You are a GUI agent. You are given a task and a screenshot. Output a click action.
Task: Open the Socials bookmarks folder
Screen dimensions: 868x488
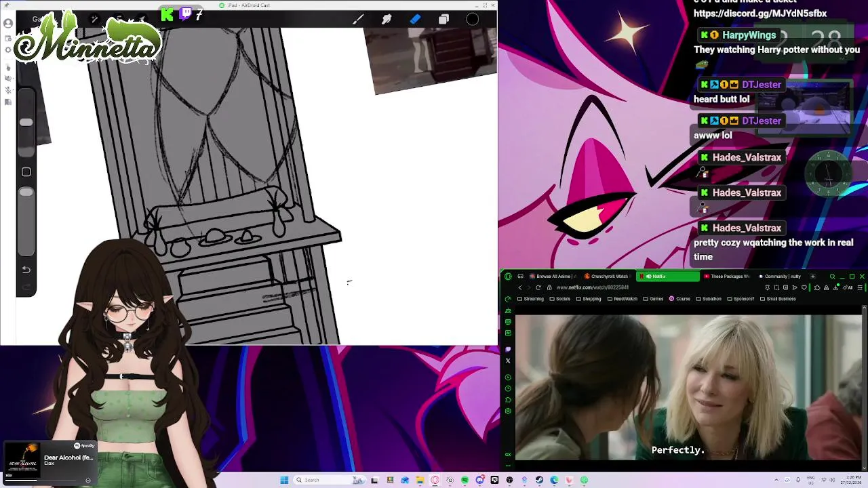(560, 299)
